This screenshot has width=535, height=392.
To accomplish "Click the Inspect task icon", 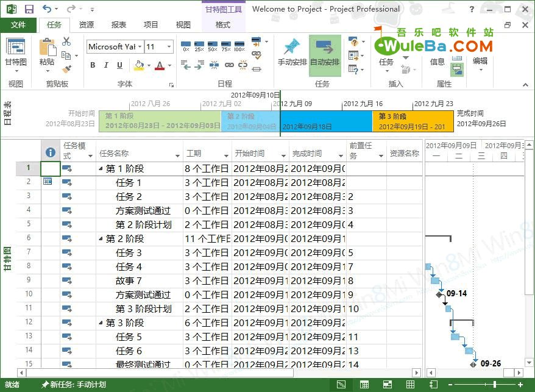I will (354, 41).
